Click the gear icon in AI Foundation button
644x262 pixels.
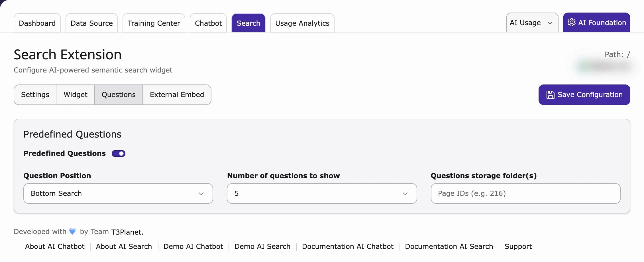tap(571, 22)
